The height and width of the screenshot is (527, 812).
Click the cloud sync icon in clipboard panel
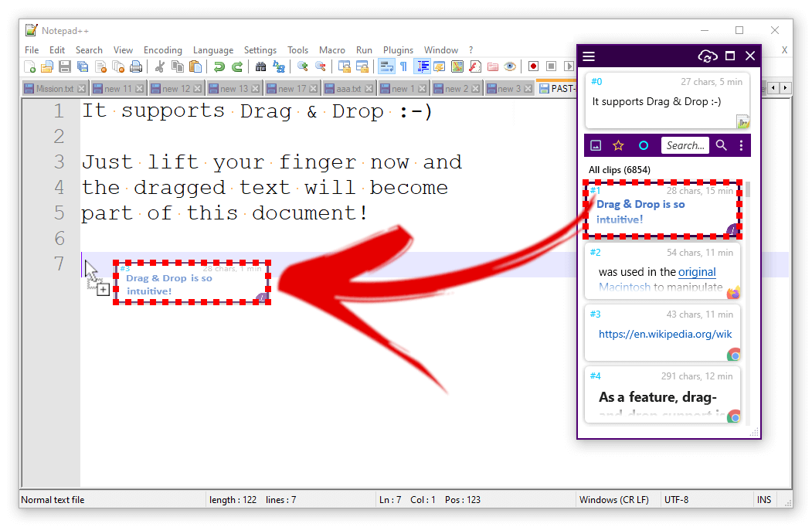coord(708,56)
